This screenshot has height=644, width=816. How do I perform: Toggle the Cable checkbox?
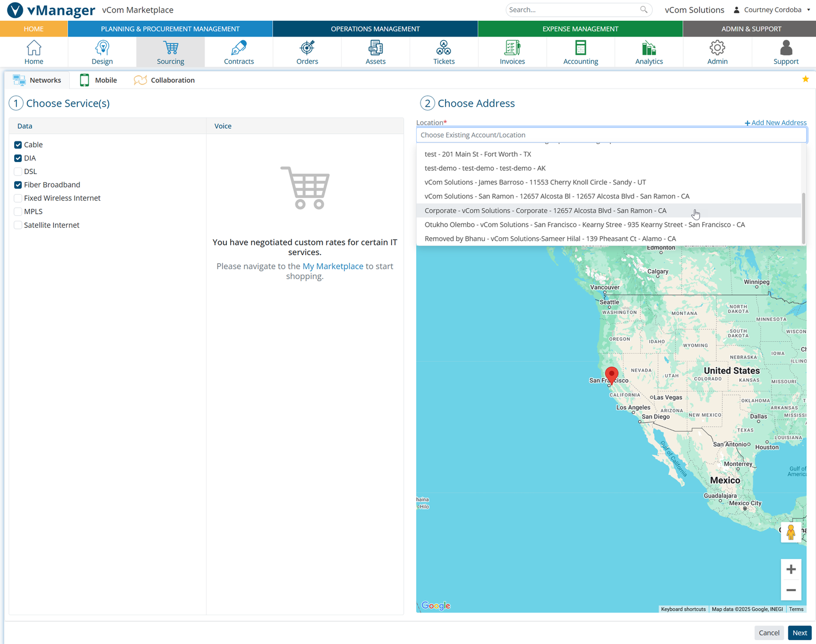tap(18, 145)
